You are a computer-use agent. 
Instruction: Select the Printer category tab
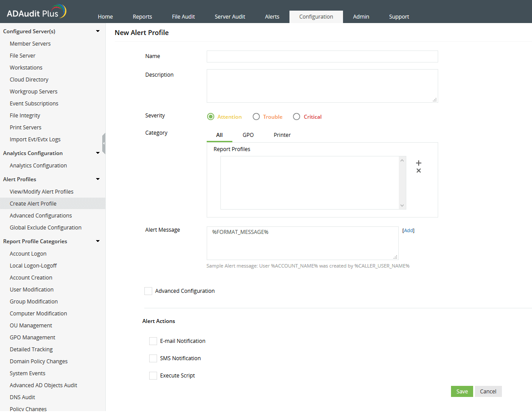[282, 135]
